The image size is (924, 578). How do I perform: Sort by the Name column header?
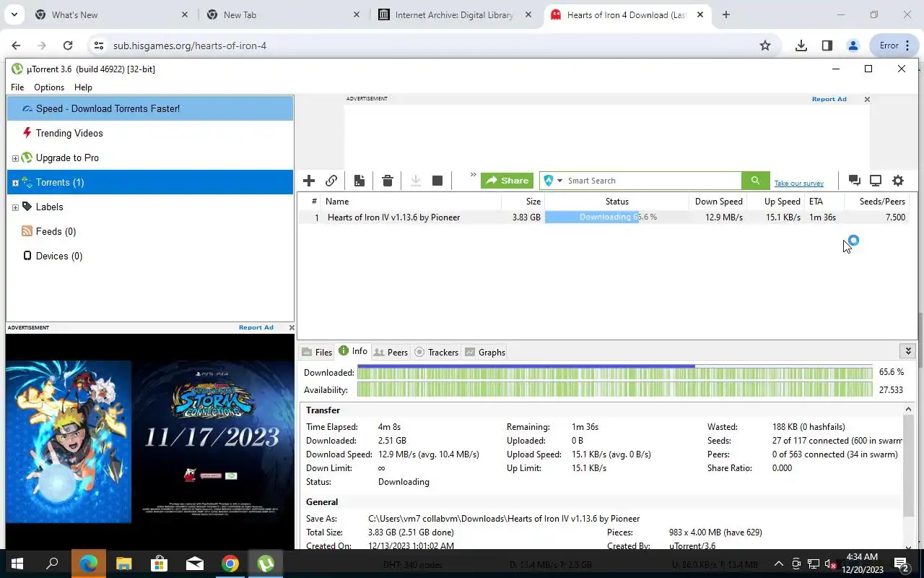click(411, 202)
